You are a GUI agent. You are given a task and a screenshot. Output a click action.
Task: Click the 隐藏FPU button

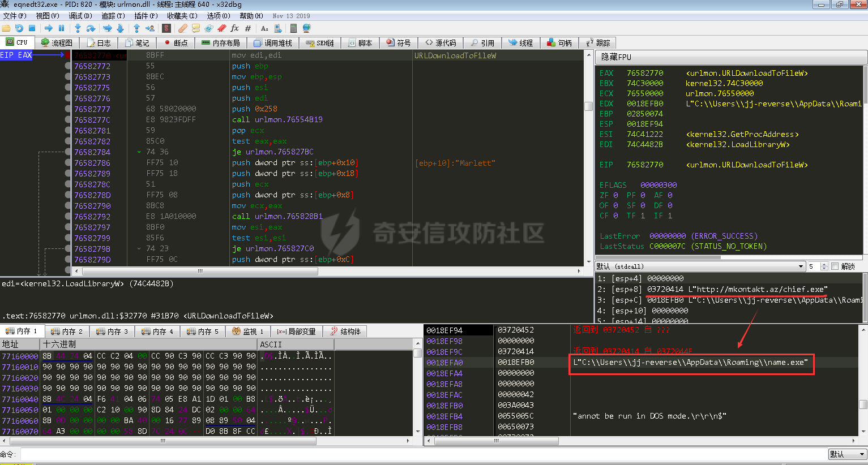tap(731, 57)
